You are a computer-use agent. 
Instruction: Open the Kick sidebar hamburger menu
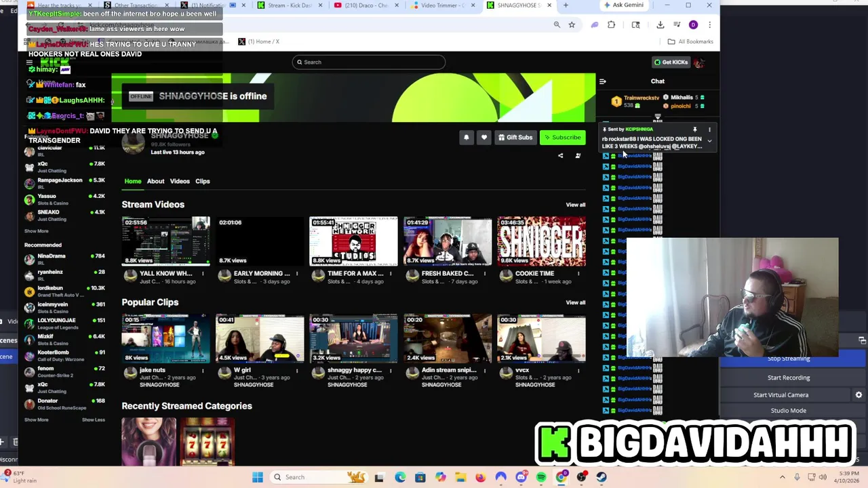click(29, 62)
